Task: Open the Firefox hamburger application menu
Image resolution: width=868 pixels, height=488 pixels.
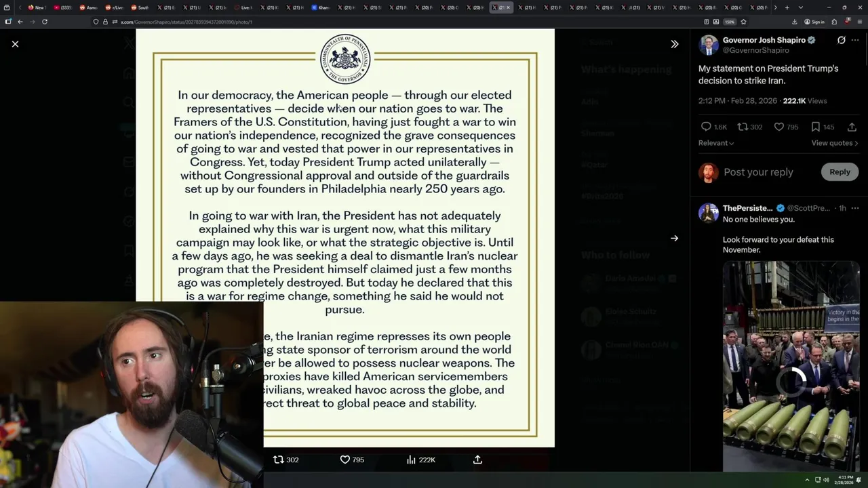Action: [x=859, y=22]
